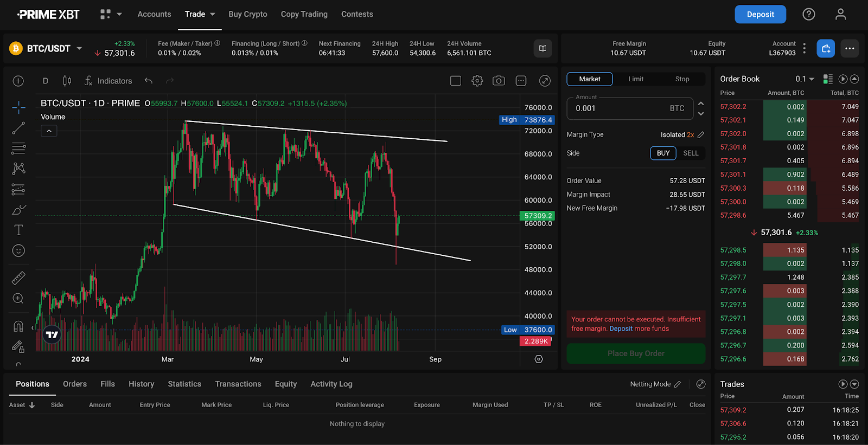This screenshot has width=868, height=445.
Task: Click the PrimeXBT logo
Action: coord(48,14)
